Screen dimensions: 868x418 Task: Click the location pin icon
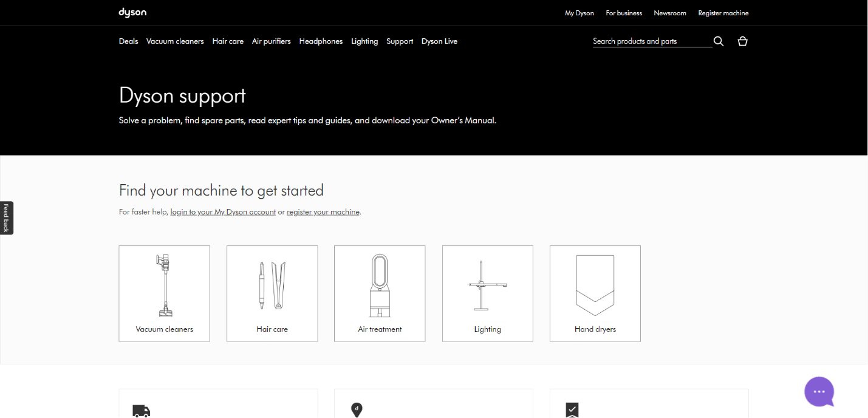tap(357, 410)
